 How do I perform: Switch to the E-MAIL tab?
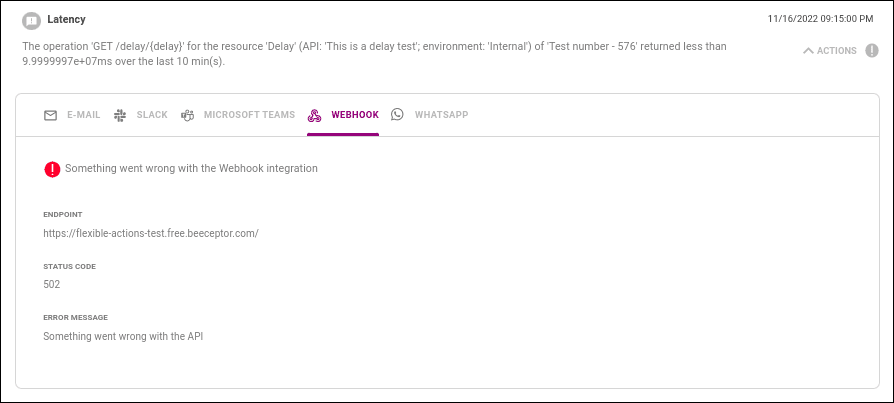[x=84, y=115]
